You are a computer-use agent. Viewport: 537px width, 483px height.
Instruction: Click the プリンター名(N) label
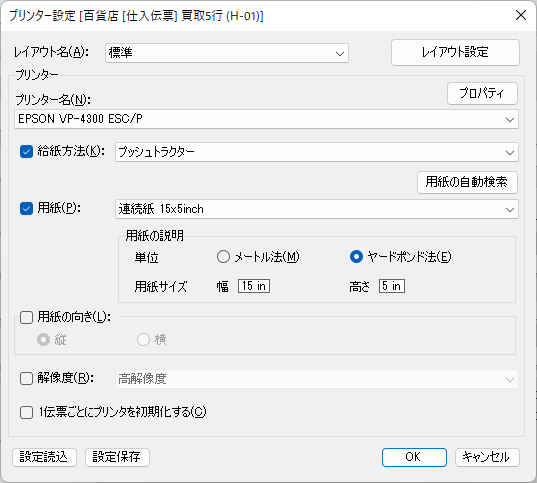(x=53, y=100)
